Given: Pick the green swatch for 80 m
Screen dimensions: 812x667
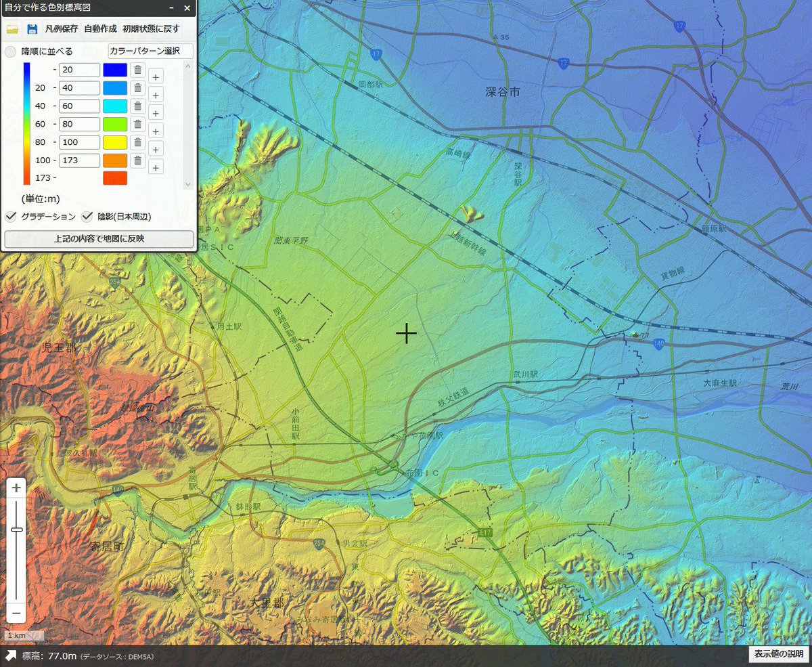Looking at the screenshot, I should (x=115, y=124).
